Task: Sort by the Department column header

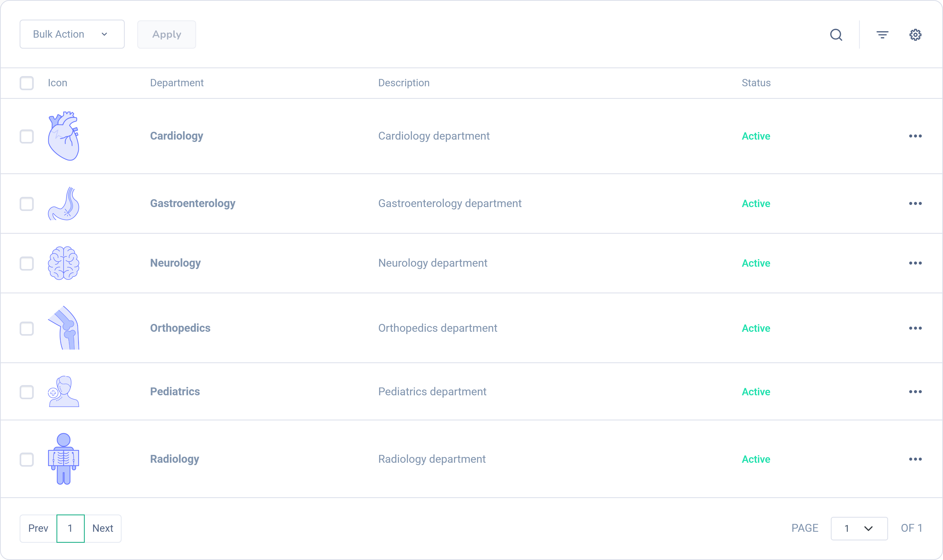Action: (x=177, y=83)
